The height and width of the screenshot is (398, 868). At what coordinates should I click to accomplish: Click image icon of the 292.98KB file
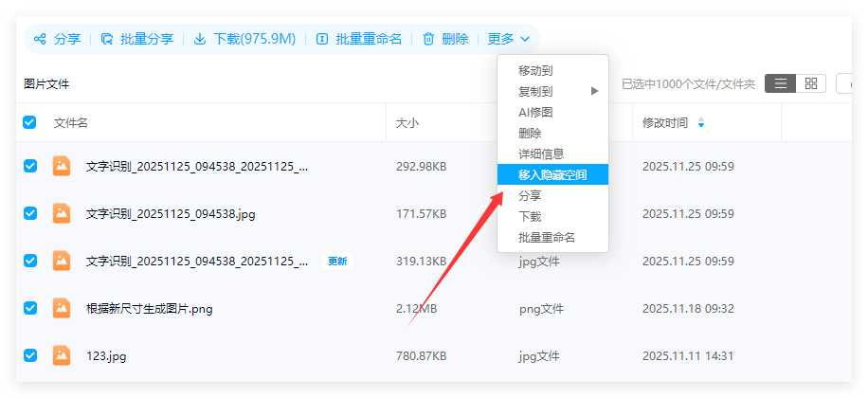tap(62, 166)
